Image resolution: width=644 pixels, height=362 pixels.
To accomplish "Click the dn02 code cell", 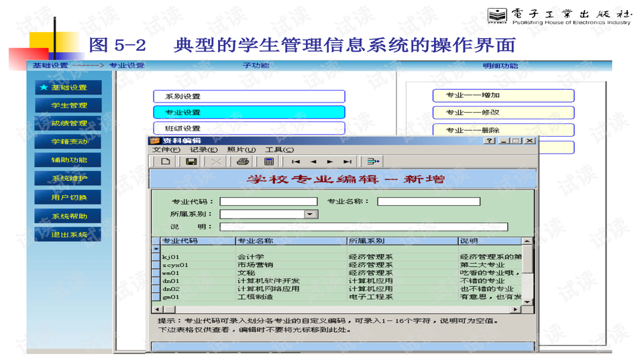I will (198, 289).
